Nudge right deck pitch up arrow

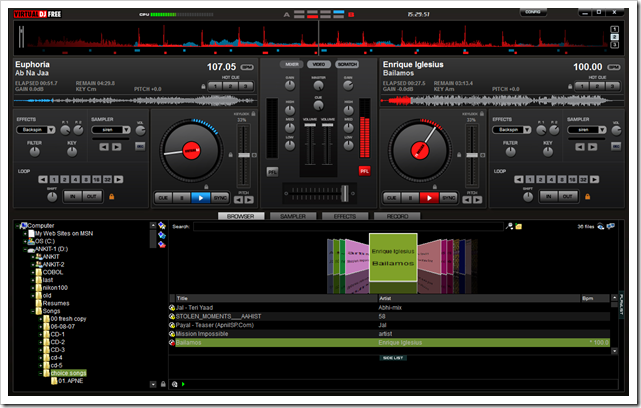477,200
